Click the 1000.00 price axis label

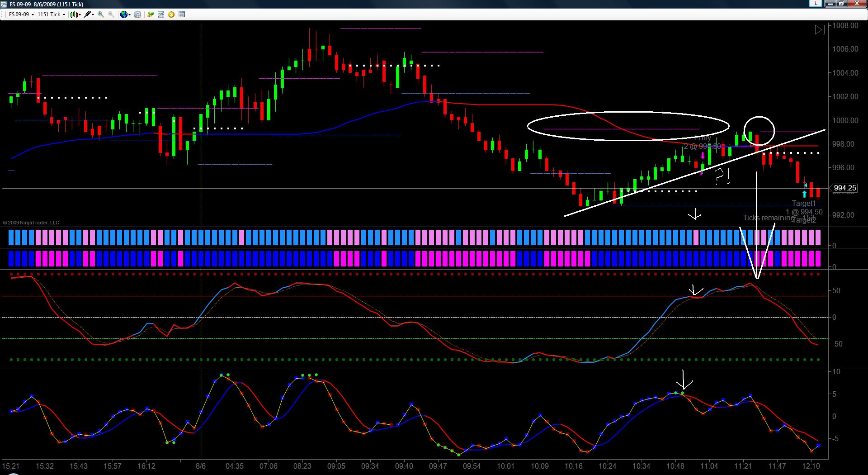845,120
